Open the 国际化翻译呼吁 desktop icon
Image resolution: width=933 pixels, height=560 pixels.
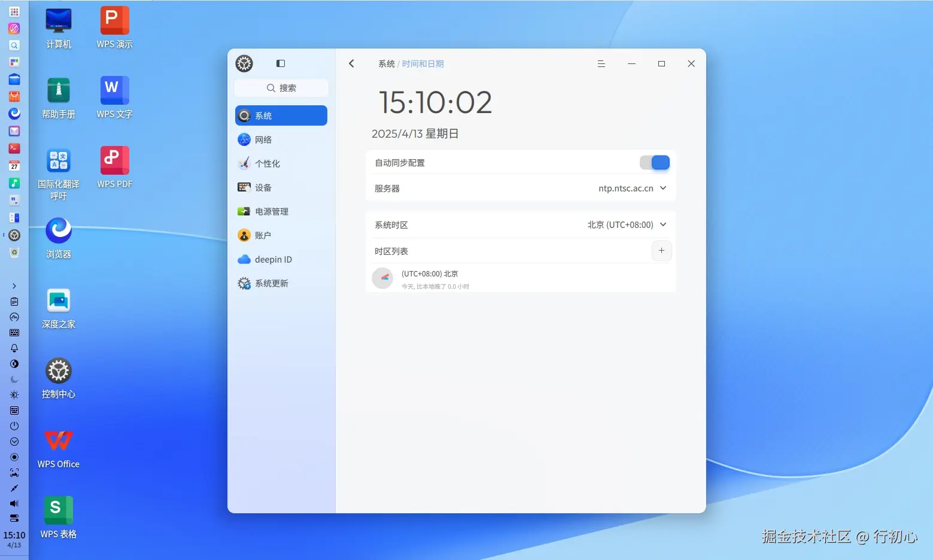click(59, 174)
